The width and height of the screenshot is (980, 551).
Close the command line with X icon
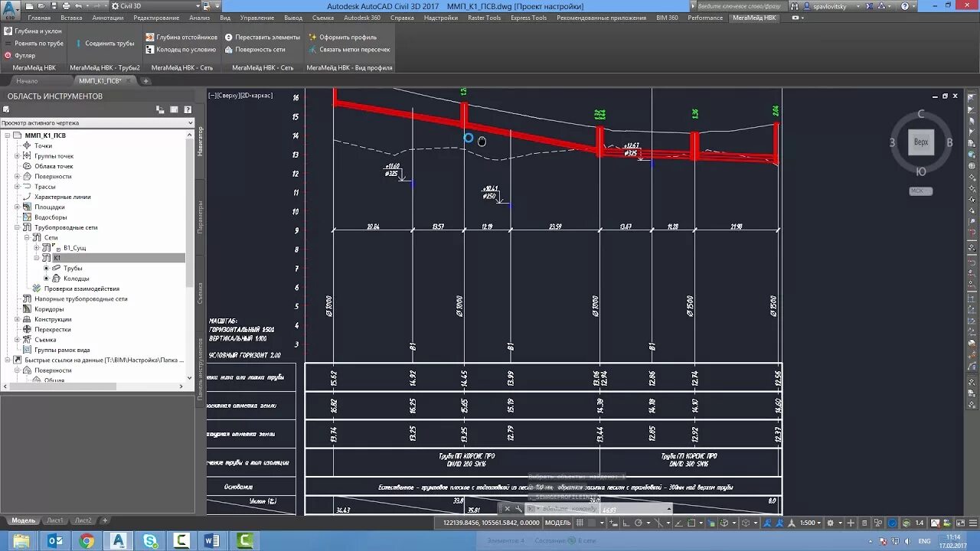[x=507, y=508]
